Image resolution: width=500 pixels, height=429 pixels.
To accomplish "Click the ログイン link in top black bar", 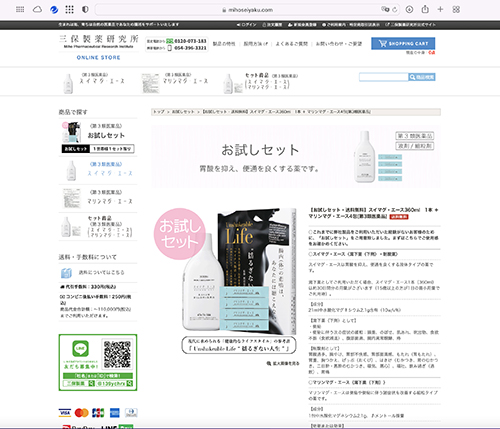I will coord(247,25).
